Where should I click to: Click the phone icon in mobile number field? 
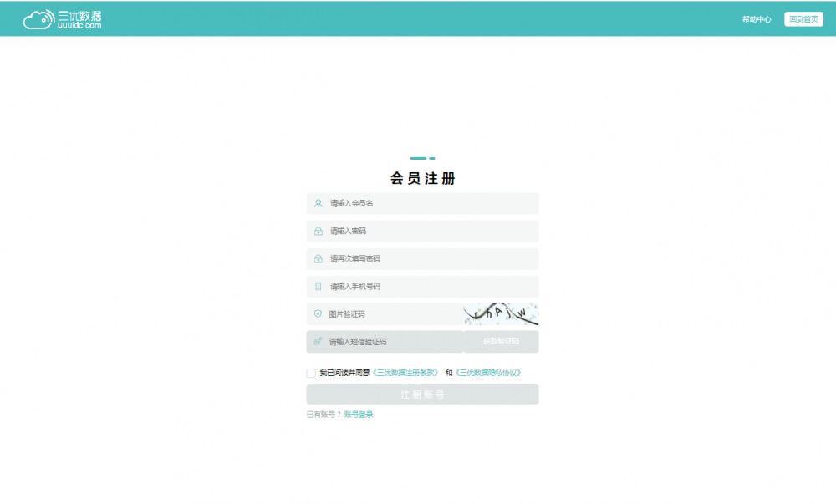(x=318, y=286)
